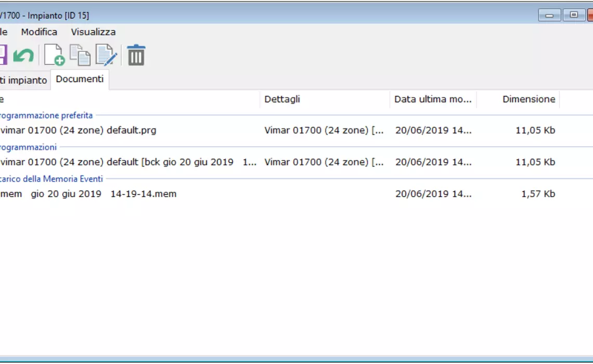Select the 14-19-14.mem event memory file
Screen dimensions: 593x364
click(x=88, y=194)
